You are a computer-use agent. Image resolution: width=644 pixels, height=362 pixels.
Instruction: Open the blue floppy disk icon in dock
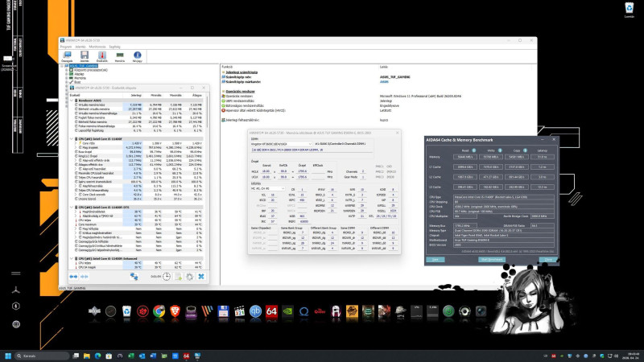(x=223, y=311)
